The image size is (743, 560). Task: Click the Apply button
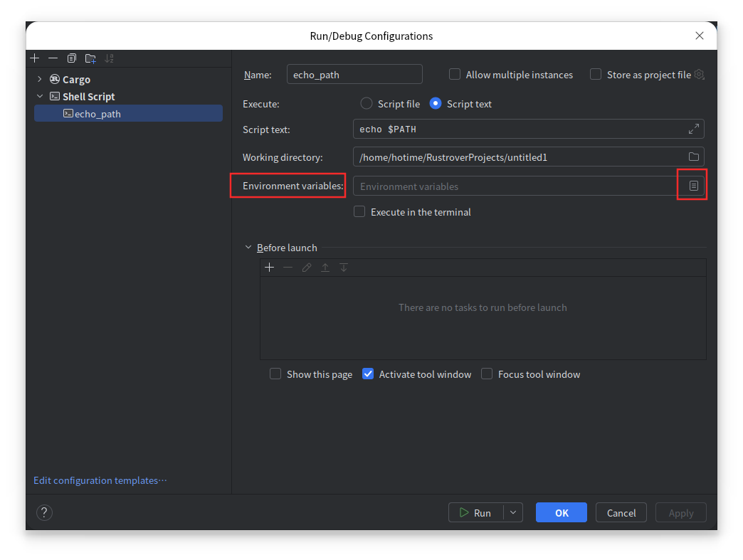(x=681, y=512)
